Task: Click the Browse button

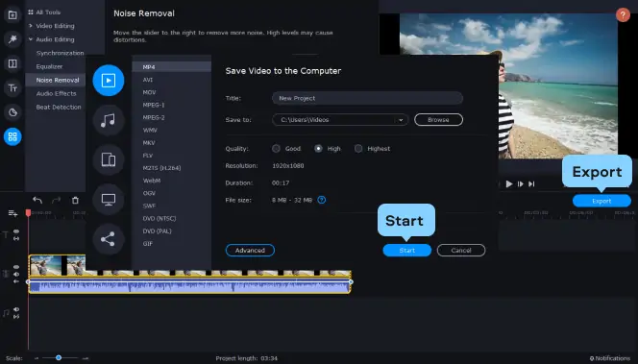Action: coord(438,119)
